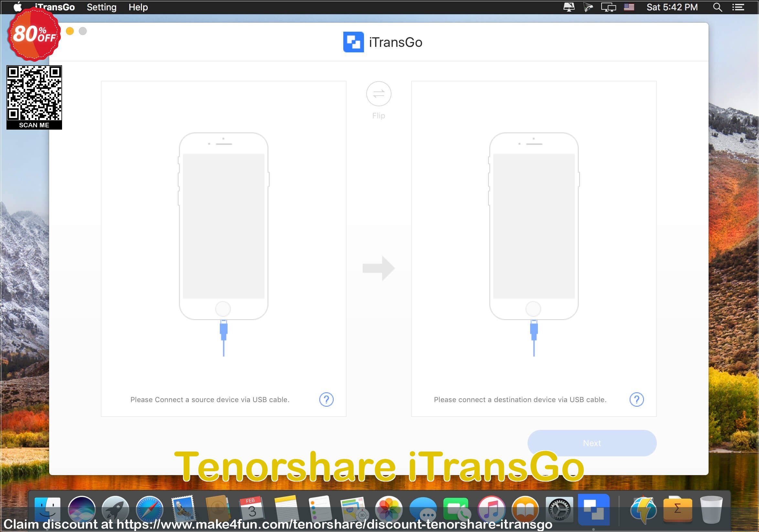This screenshot has width=759, height=532.
Task: Open Spotlight search in menu bar
Action: point(717,7)
